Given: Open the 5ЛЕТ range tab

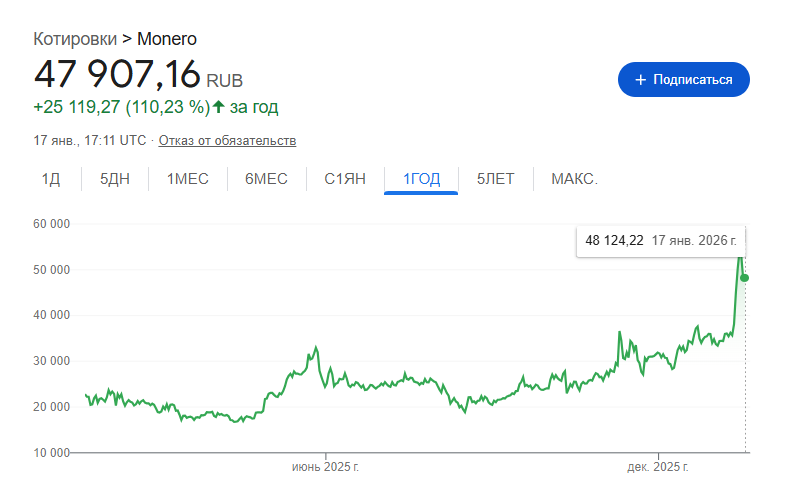Looking at the screenshot, I should pos(495,179).
